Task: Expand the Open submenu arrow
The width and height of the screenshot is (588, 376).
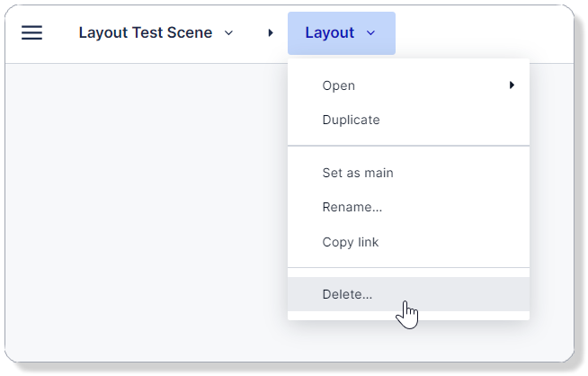Action: (x=512, y=85)
